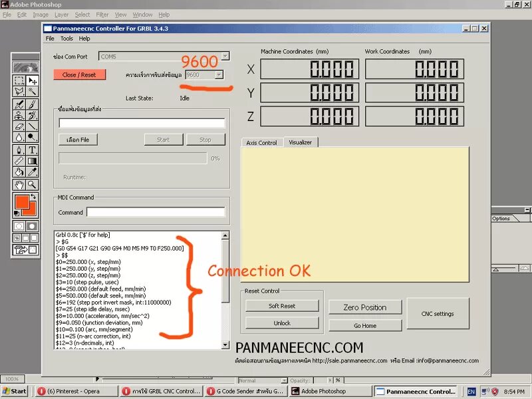Open the foreground color picker

[21, 201]
